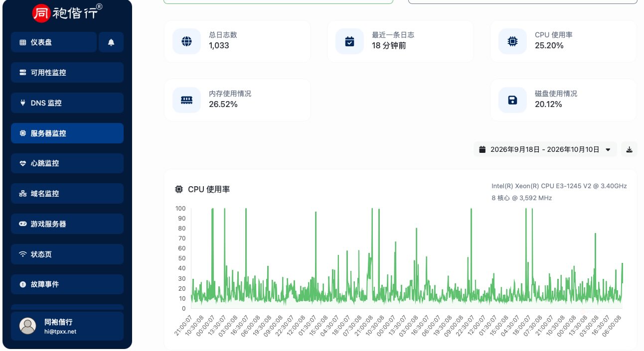Click the floppy disk icon for 磁盘使用情况
Image resolution: width=644 pixels, height=351 pixels.
pyautogui.click(x=512, y=100)
